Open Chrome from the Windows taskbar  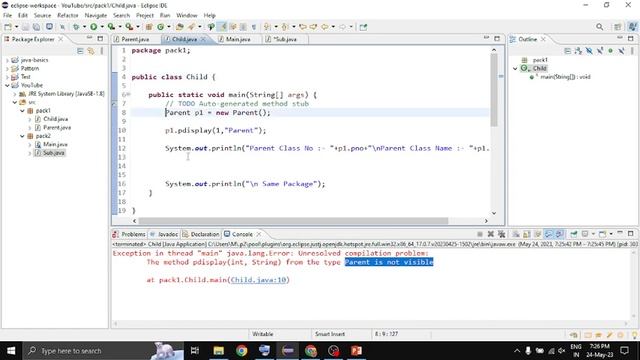(242, 351)
